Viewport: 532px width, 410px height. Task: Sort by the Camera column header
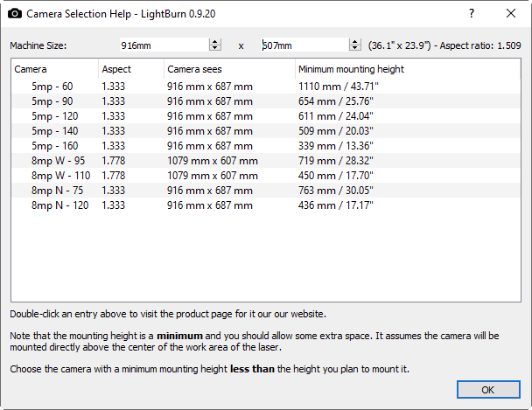[55, 69]
